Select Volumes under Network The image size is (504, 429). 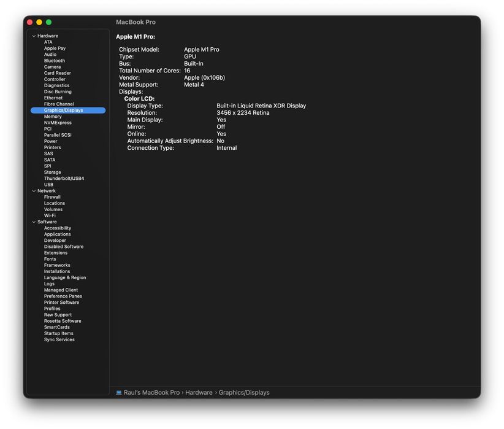(53, 209)
